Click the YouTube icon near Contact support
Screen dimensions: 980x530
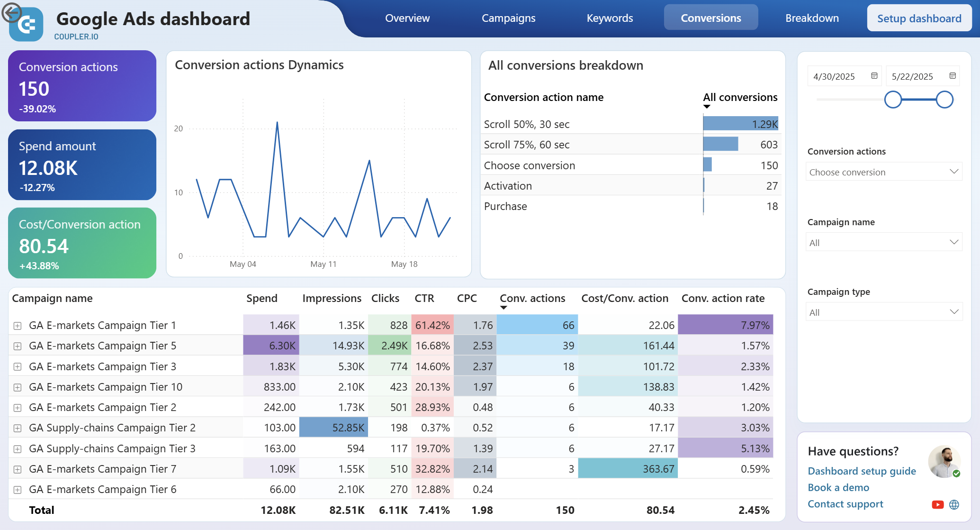[938, 504]
